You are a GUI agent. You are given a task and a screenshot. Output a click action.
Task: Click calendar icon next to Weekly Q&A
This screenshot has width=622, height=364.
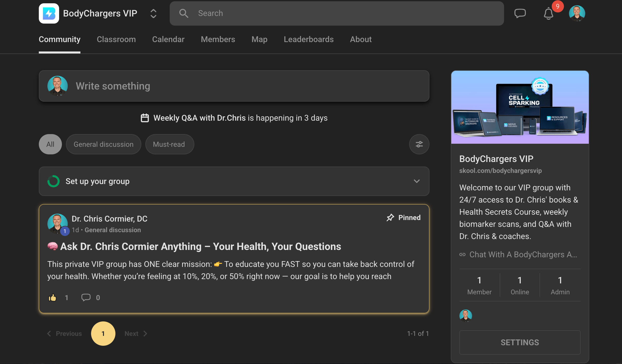[145, 118]
